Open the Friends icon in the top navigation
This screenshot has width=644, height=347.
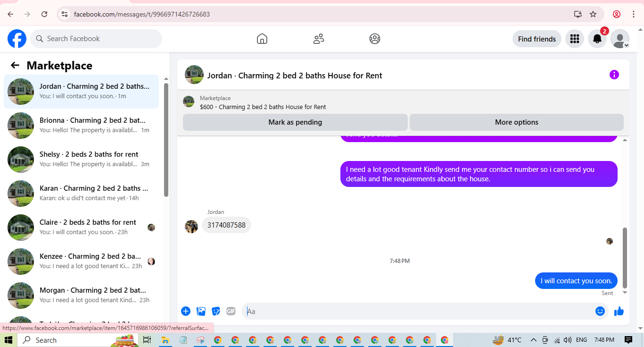[x=319, y=39]
